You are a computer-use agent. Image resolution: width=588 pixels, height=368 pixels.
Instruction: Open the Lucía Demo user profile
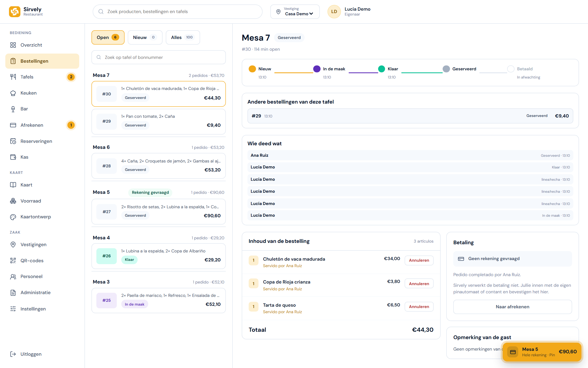[x=349, y=11]
